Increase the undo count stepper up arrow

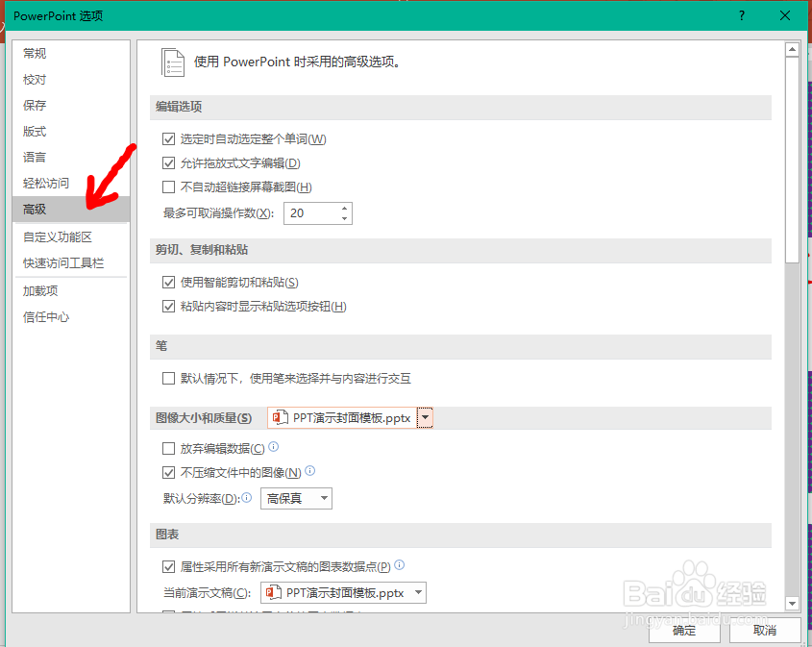point(344,209)
